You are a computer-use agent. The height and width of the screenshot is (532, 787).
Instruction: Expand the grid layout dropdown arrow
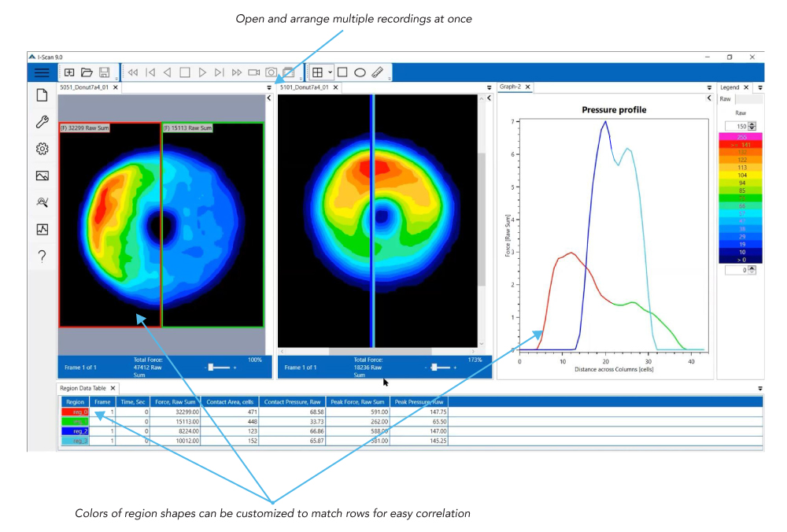331,72
